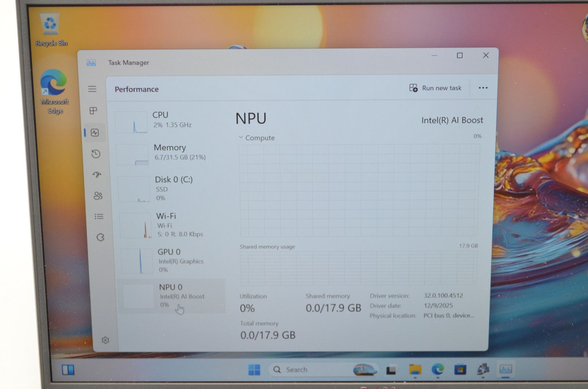Minimize the Task Manager window

434,55
